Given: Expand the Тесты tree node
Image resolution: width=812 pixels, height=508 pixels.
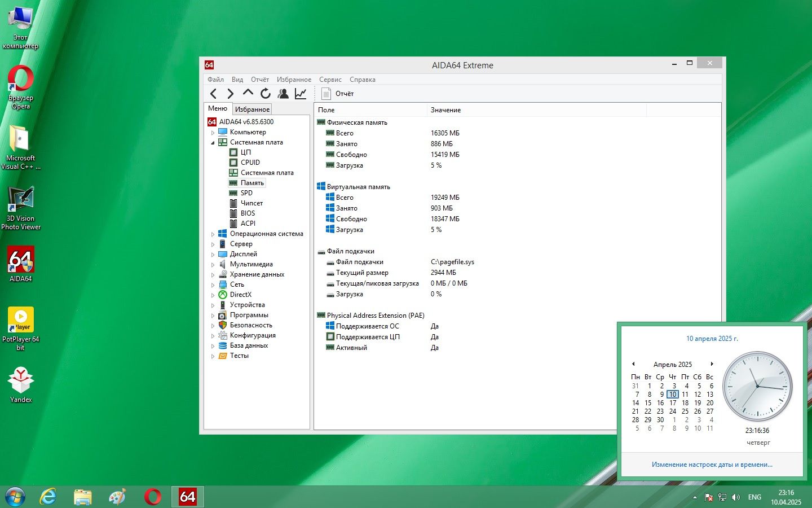Looking at the screenshot, I should (x=213, y=356).
